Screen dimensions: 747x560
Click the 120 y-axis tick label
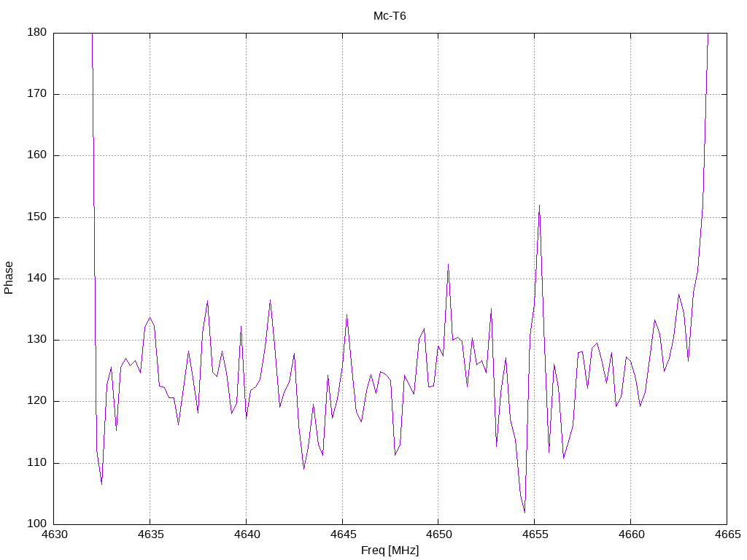click(x=37, y=402)
